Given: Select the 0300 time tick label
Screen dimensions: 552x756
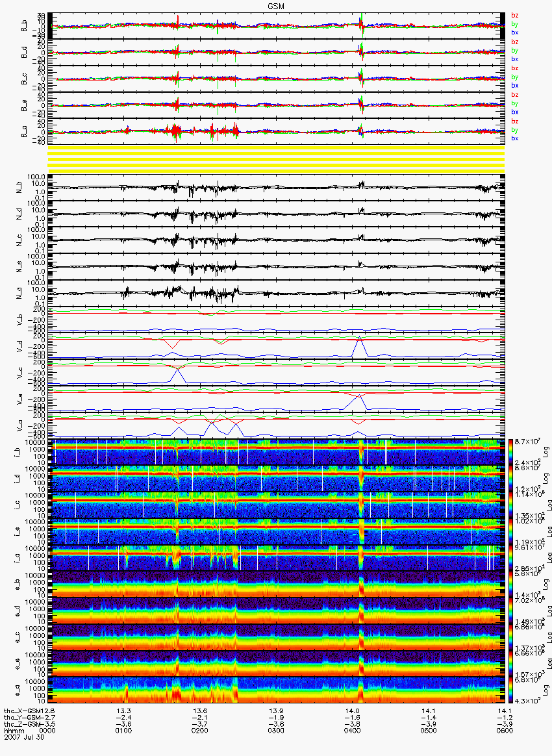Looking at the screenshot, I should click(276, 731).
